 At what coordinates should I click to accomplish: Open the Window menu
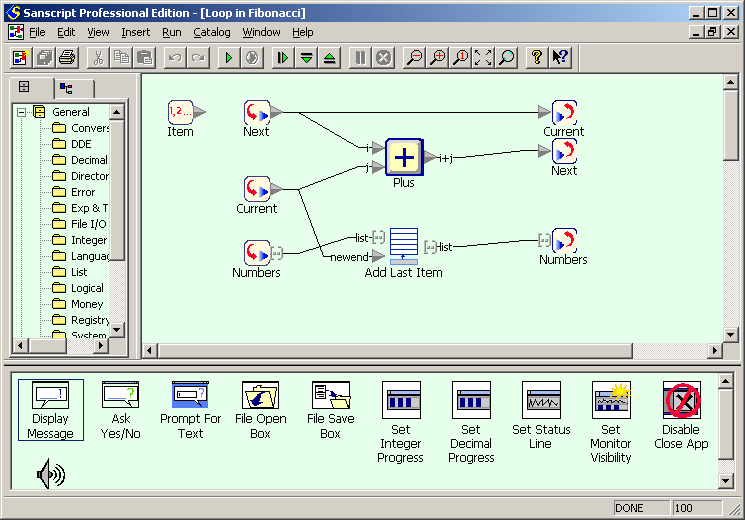click(261, 32)
